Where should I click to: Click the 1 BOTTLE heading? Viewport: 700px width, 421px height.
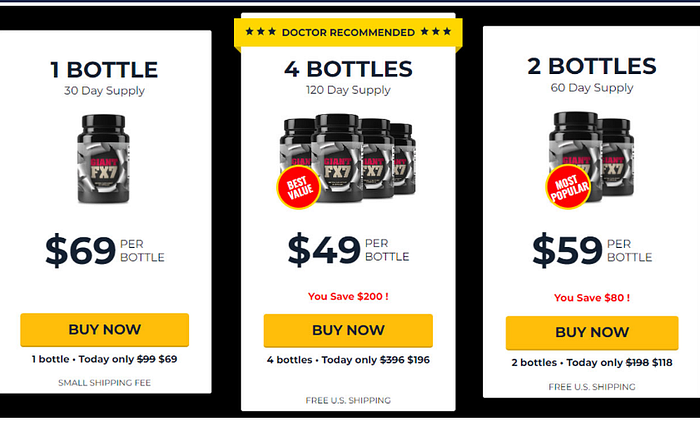[104, 70]
